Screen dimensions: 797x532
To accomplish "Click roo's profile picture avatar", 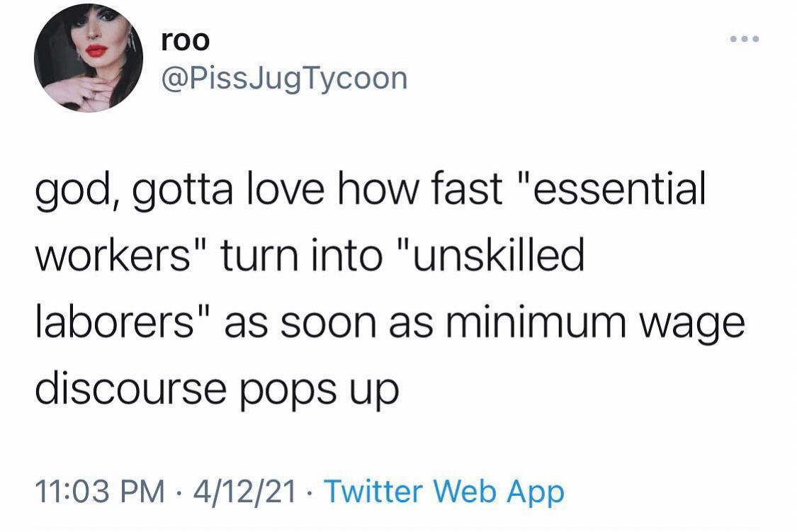I will click(89, 58).
